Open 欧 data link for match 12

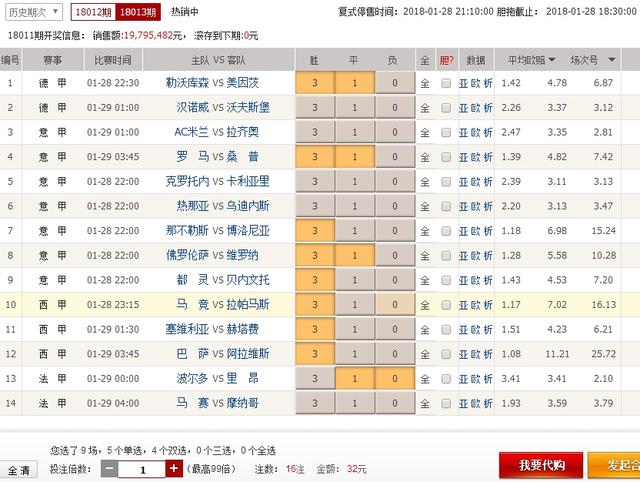point(476,354)
